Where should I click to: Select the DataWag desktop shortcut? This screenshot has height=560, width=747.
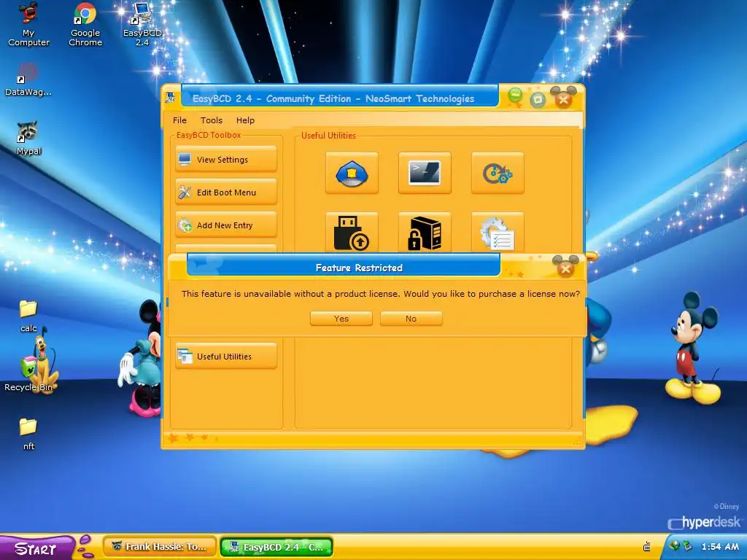click(x=28, y=80)
